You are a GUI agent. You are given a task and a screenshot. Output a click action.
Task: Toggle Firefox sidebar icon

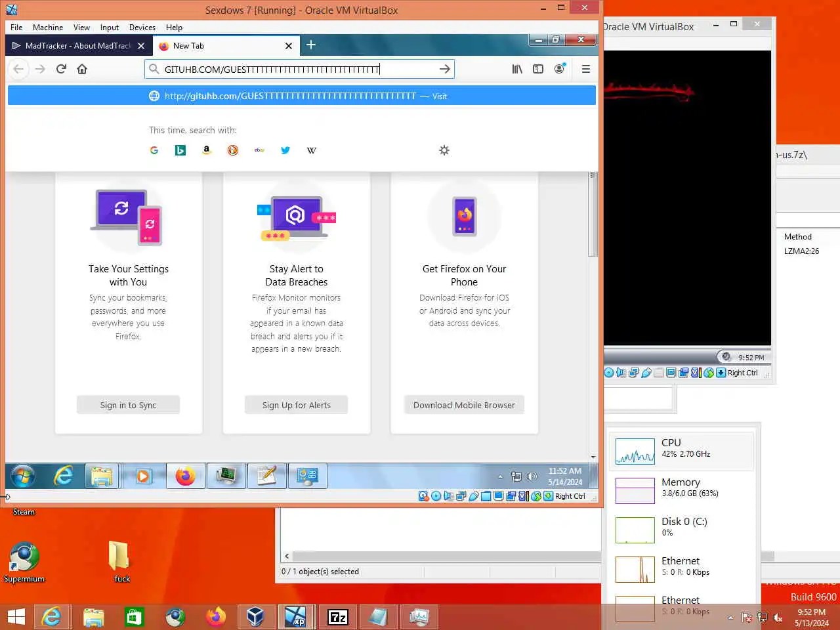click(538, 69)
